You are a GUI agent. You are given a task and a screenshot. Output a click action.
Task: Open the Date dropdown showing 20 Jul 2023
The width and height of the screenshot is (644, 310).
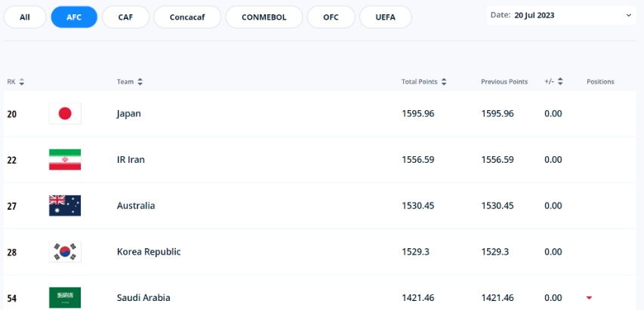[561, 15]
